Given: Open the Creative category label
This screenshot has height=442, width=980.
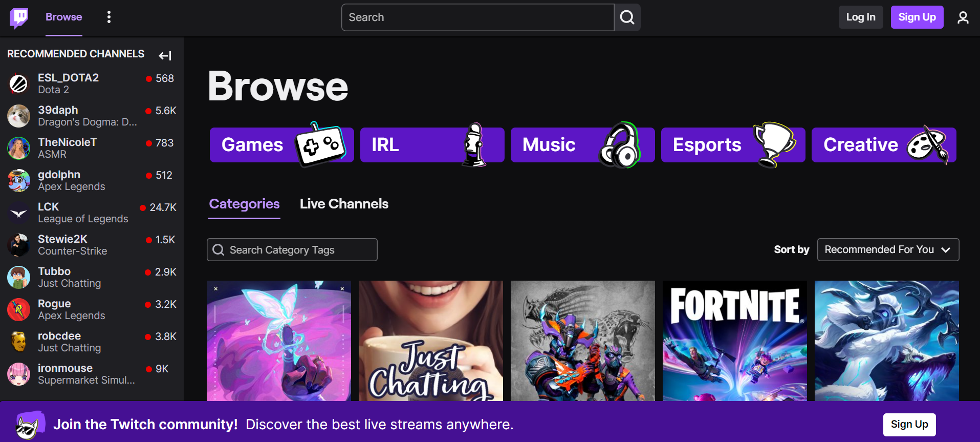Looking at the screenshot, I should 861,145.
